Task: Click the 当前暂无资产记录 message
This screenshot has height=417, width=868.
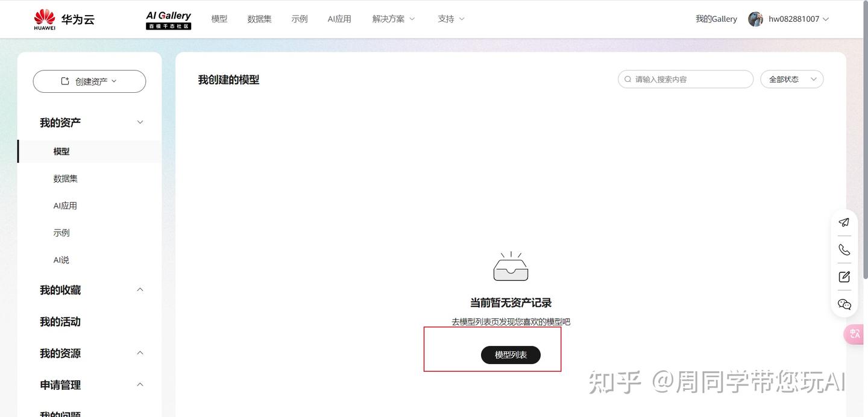Action: [511, 303]
